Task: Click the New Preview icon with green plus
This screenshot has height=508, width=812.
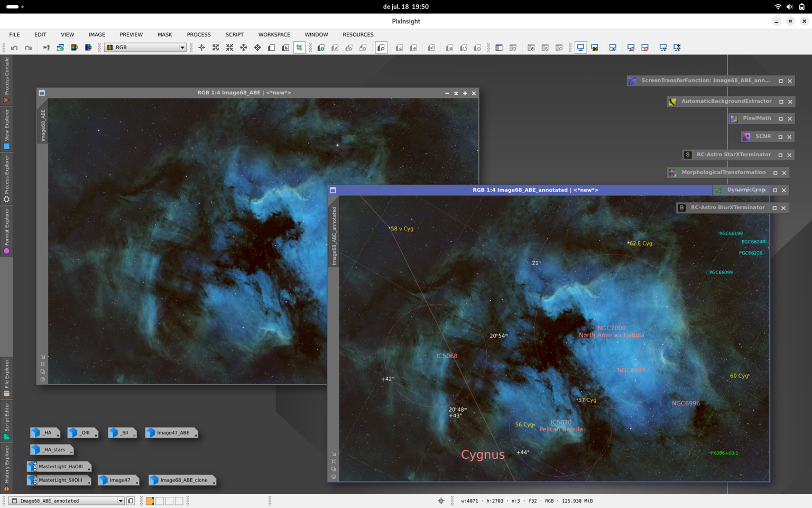Action: pos(321,48)
